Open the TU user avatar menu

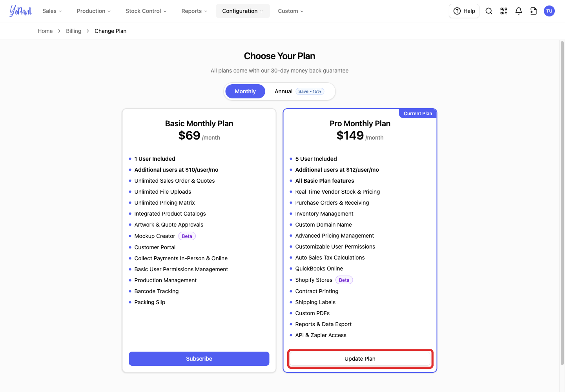click(x=549, y=11)
